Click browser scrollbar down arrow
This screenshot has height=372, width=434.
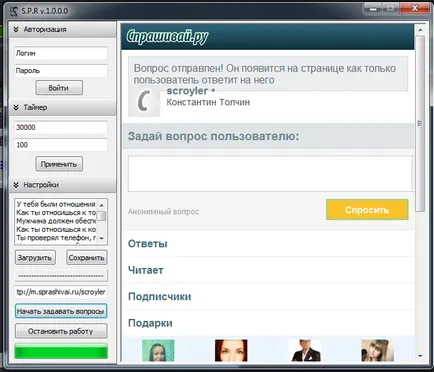pos(420,356)
